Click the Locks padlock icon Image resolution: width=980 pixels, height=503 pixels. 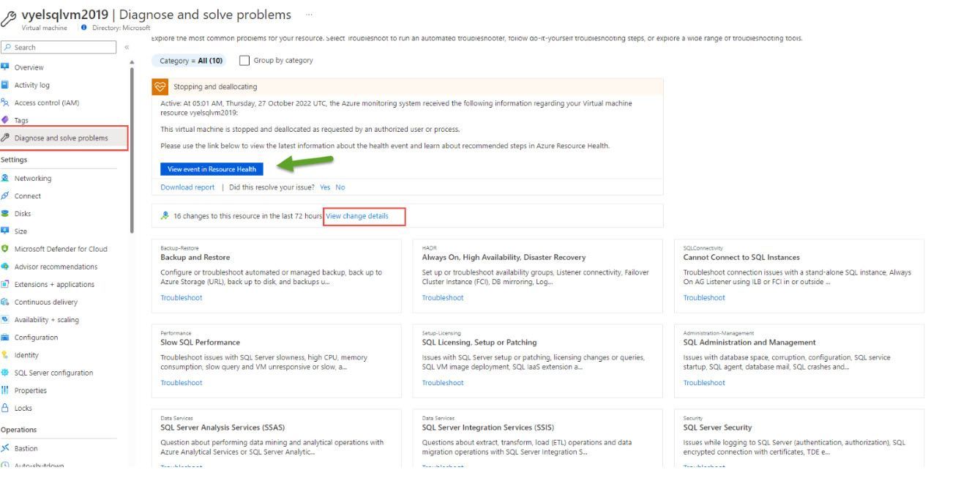(6, 408)
